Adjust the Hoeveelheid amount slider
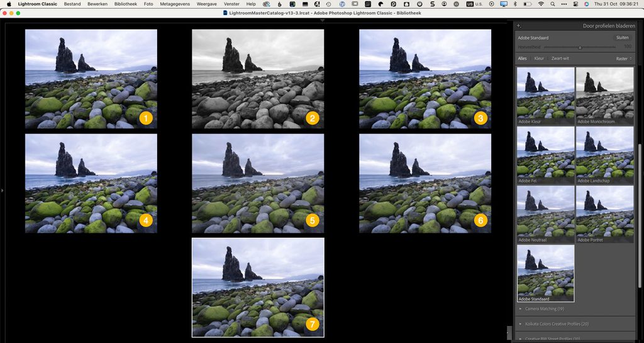The image size is (644, 343). 579,47
